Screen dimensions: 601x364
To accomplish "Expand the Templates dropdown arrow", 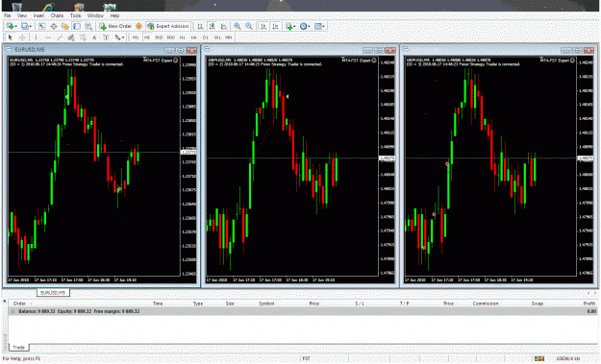I will [x=323, y=26].
